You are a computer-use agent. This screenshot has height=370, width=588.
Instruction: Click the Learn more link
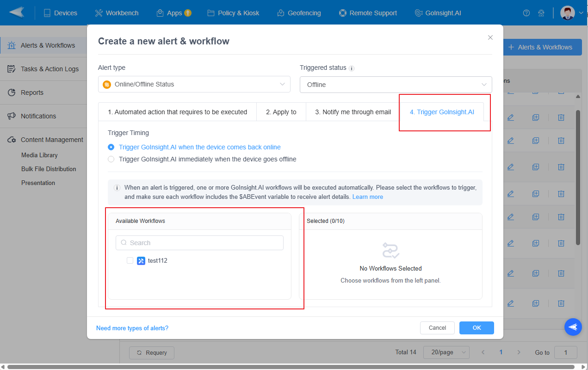tap(368, 197)
